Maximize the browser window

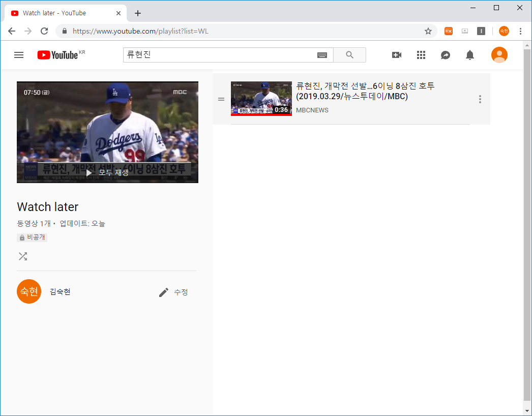[496, 8]
